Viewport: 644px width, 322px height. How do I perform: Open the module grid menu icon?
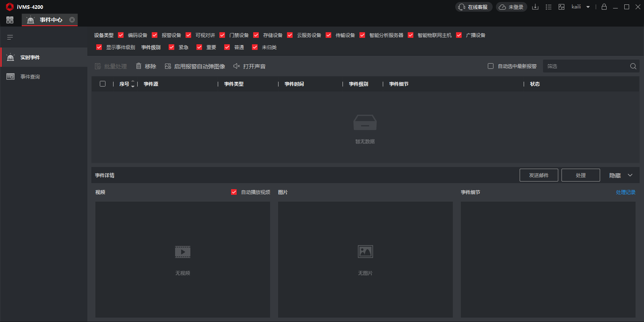[x=10, y=20]
